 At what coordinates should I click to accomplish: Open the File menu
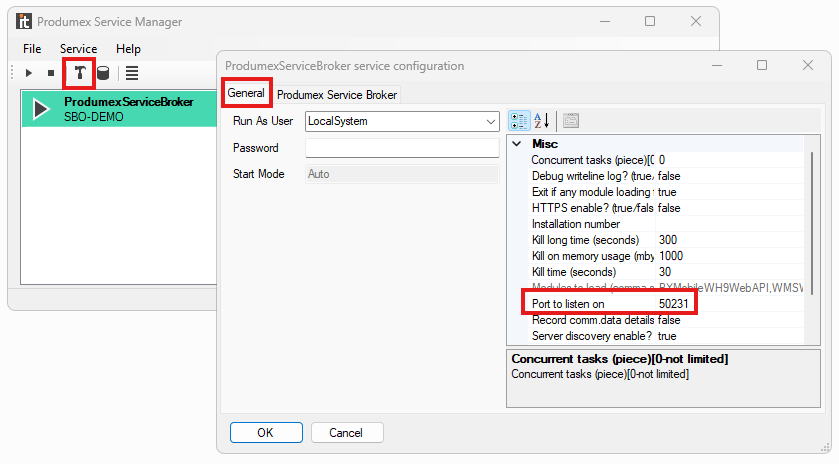pyautogui.click(x=32, y=48)
